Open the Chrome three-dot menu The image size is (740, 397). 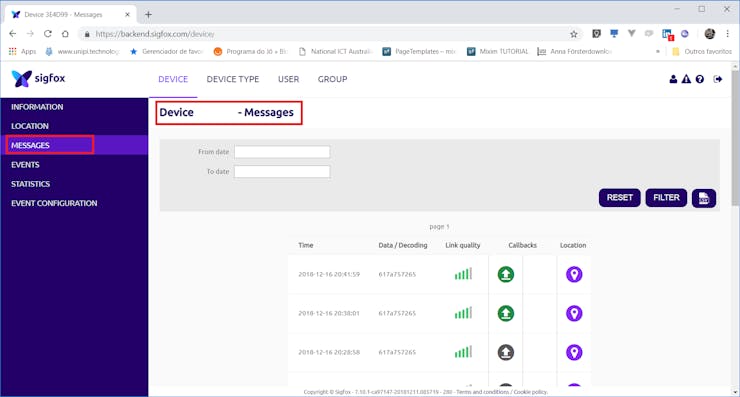coord(727,34)
